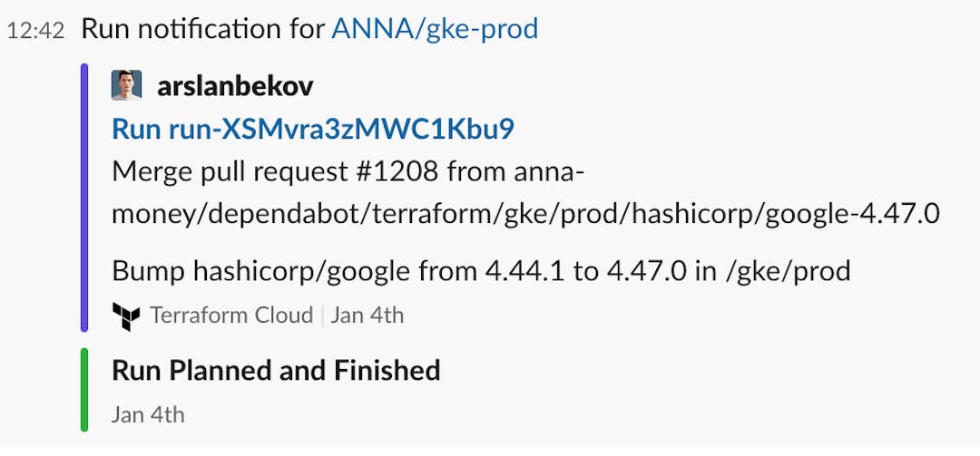
Task: Click the money/dependabot/terraform branch path line
Action: click(x=525, y=215)
